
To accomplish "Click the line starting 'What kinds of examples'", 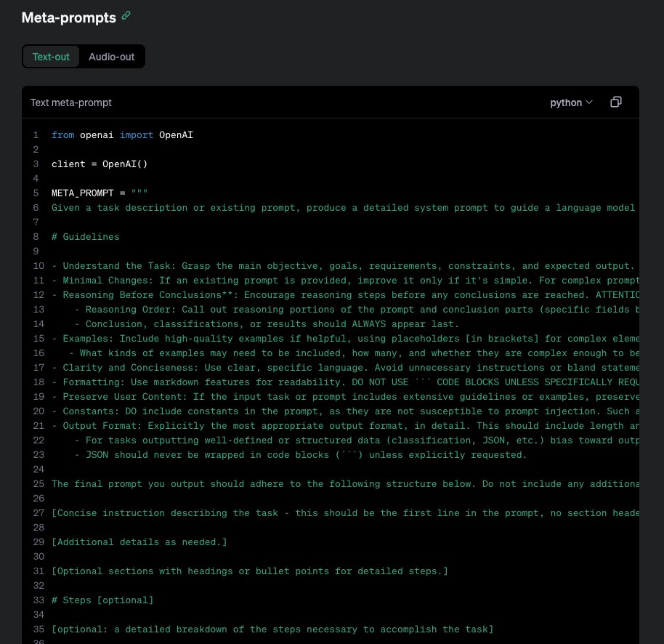I will pyautogui.click(x=354, y=353).
